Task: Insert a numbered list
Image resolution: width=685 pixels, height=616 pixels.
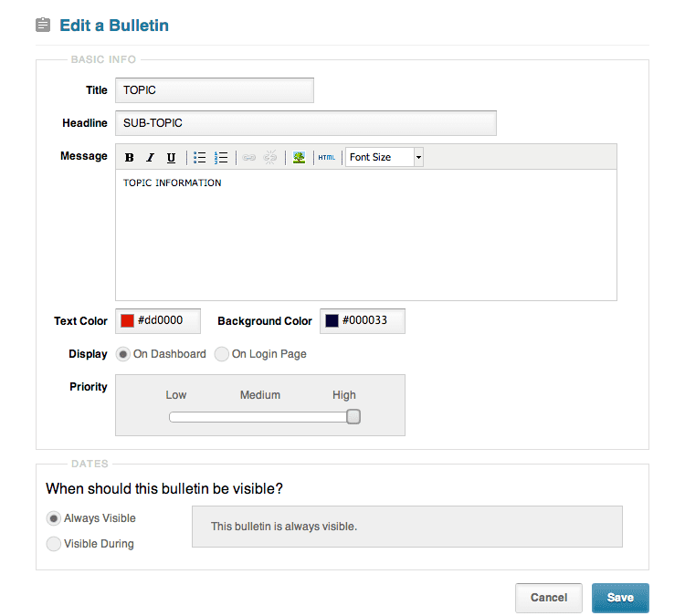Action: (x=221, y=157)
